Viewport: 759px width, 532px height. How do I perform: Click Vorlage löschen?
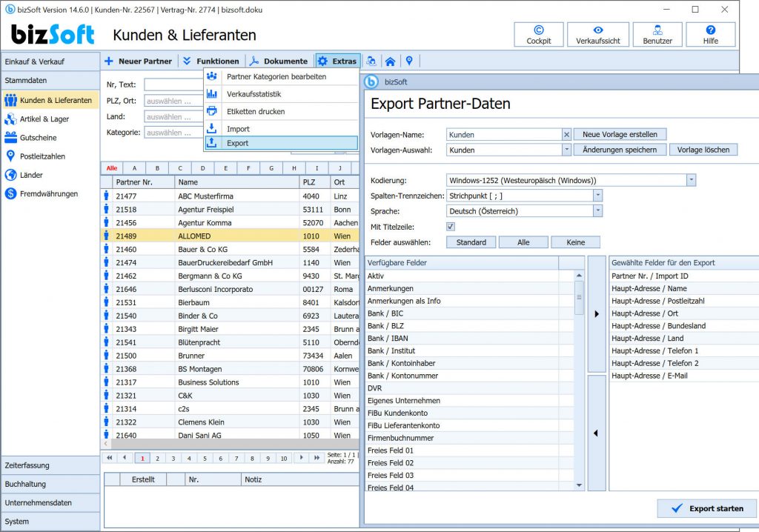[703, 150]
